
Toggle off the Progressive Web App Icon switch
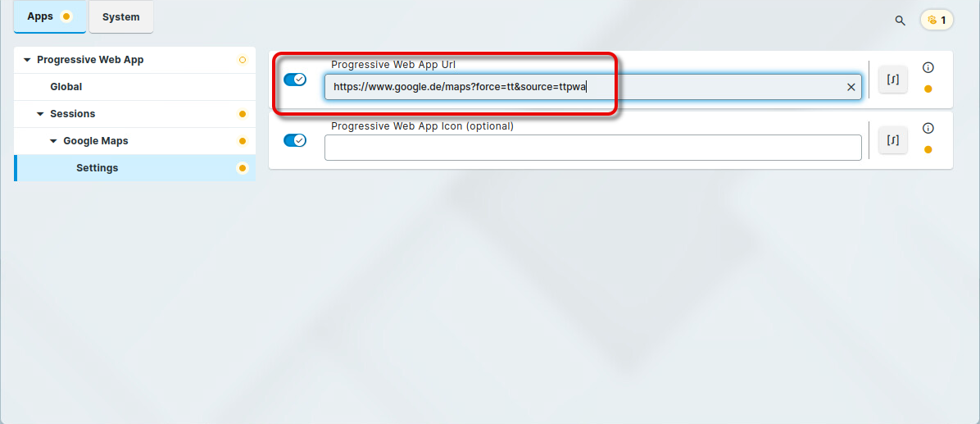pos(294,140)
